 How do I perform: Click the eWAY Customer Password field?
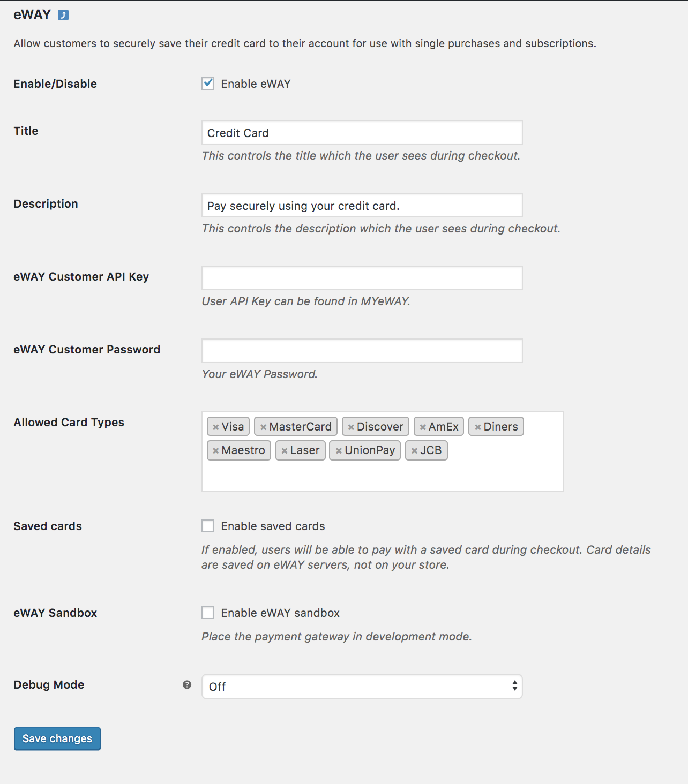[x=362, y=351]
